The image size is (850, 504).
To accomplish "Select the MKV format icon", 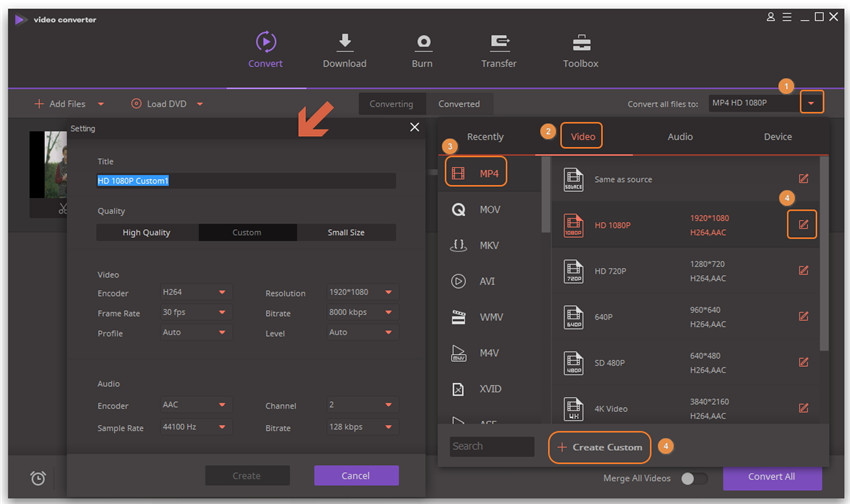I will (x=459, y=245).
